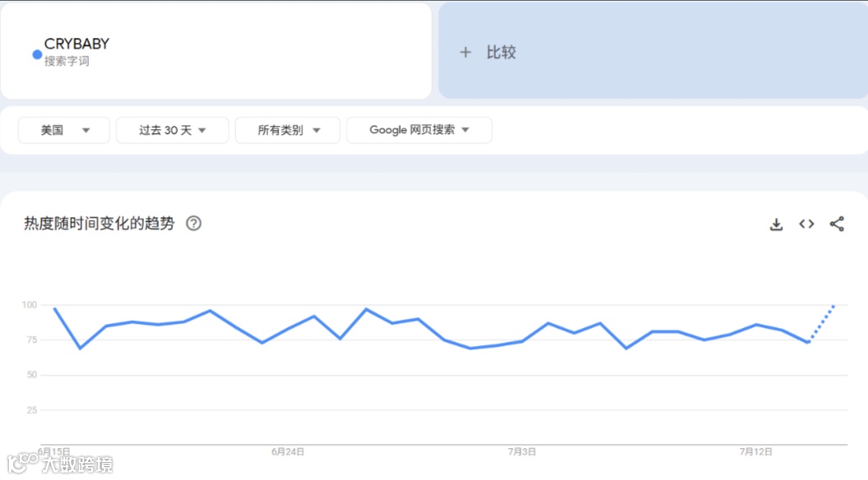This screenshot has height=480, width=868.
Task: Open the embed code icon
Action: pyautogui.click(x=806, y=224)
